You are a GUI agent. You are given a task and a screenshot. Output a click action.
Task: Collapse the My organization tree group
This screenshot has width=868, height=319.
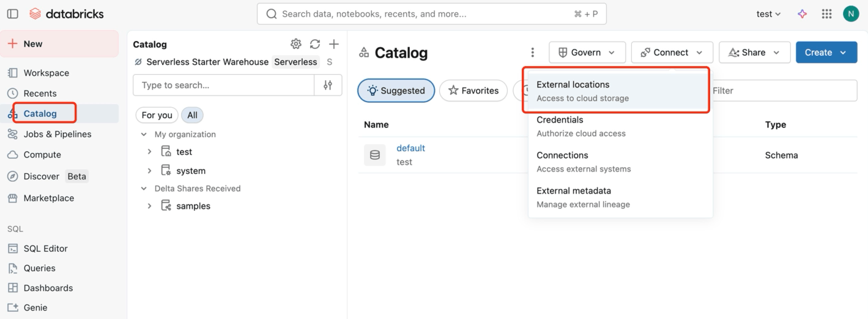(x=144, y=134)
